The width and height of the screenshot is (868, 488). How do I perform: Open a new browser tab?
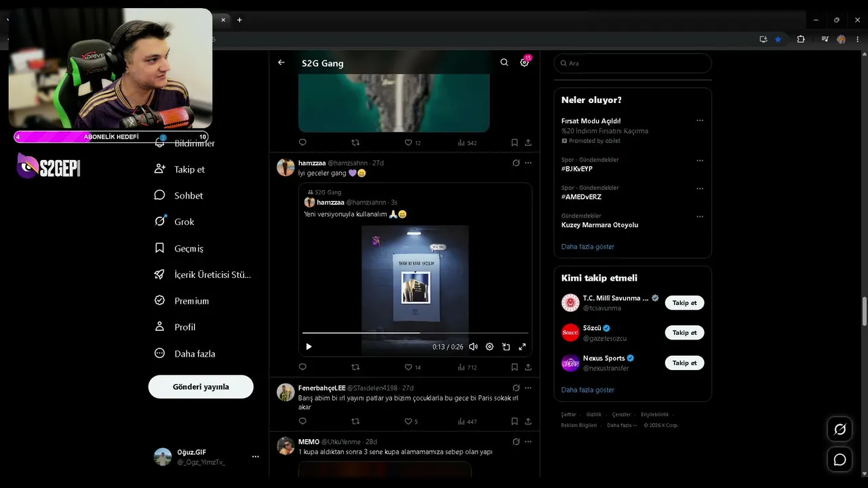[x=239, y=20]
